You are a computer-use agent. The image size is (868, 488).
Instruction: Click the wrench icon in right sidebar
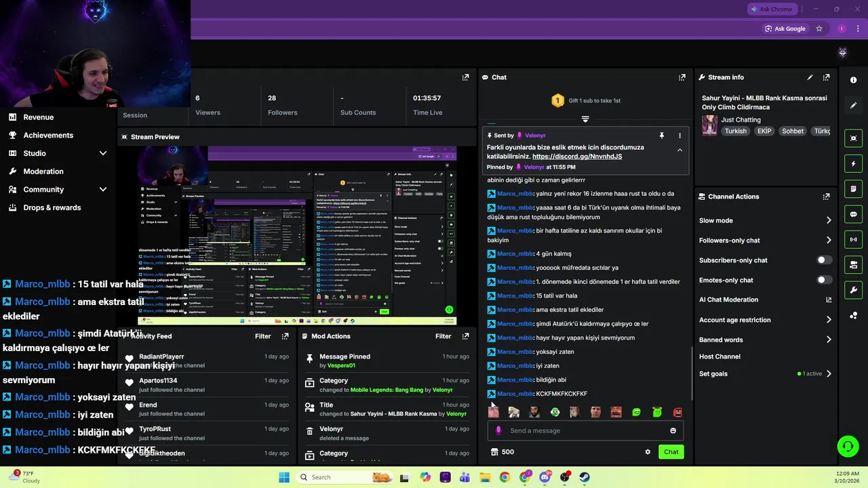pyautogui.click(x=853, y=290)
